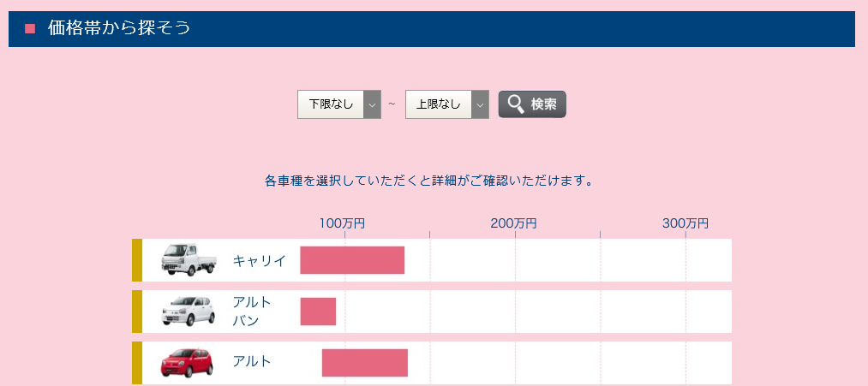The width and height of the screenshot is (868, 386).
Task: Open the 下限なし lower price dropdown
Action: click(338, 104)
